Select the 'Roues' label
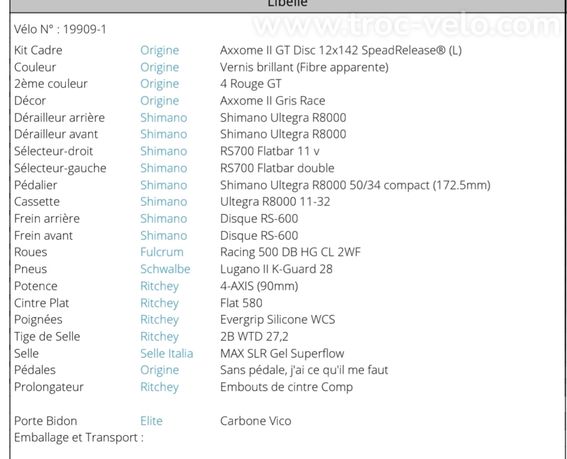 tap(30, 252)
